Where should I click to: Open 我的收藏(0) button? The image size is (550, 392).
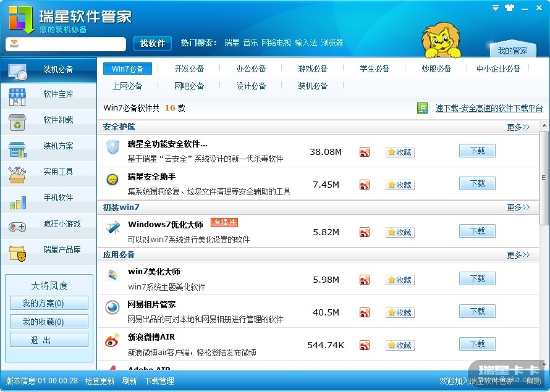point(49,322)
